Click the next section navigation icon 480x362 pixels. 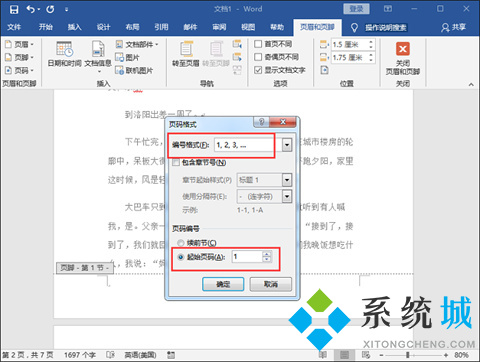(237, 57)
